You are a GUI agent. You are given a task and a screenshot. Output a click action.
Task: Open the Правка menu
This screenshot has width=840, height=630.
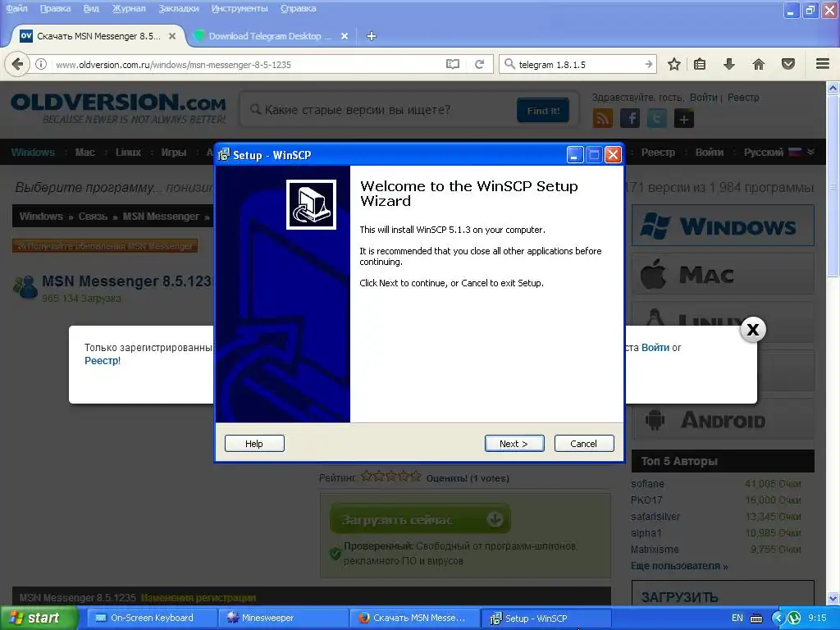(55, 8)
